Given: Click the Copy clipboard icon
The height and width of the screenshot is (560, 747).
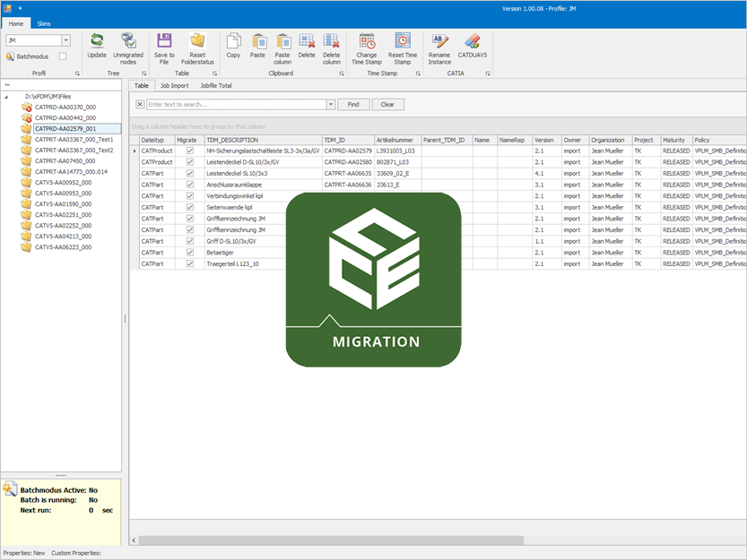Looking at the screenshot, I should tap(233, 41).
